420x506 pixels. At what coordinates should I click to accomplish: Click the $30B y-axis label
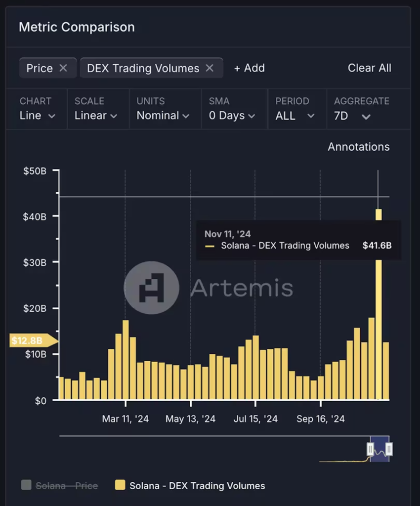35,262
